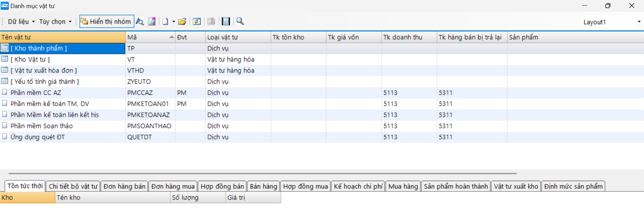Create a new item with blank page icon
This screenshot has height=222, width=644.
pyautogui.click(x=165, y=21)
